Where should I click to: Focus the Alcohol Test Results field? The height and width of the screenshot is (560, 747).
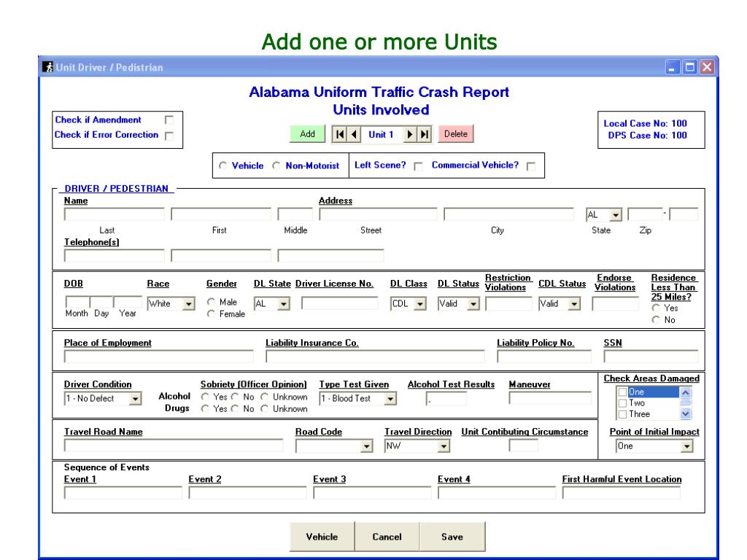click(x=446, y=399)
